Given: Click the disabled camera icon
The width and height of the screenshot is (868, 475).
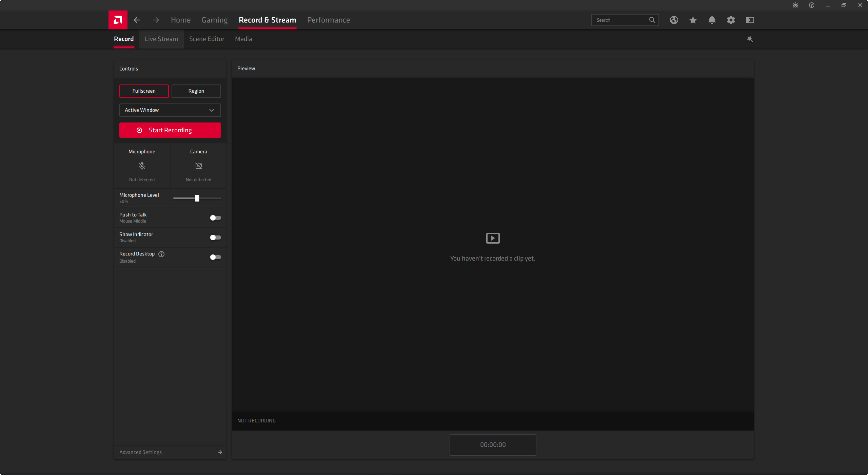Looking at the screenshot, I should [199, 166].
